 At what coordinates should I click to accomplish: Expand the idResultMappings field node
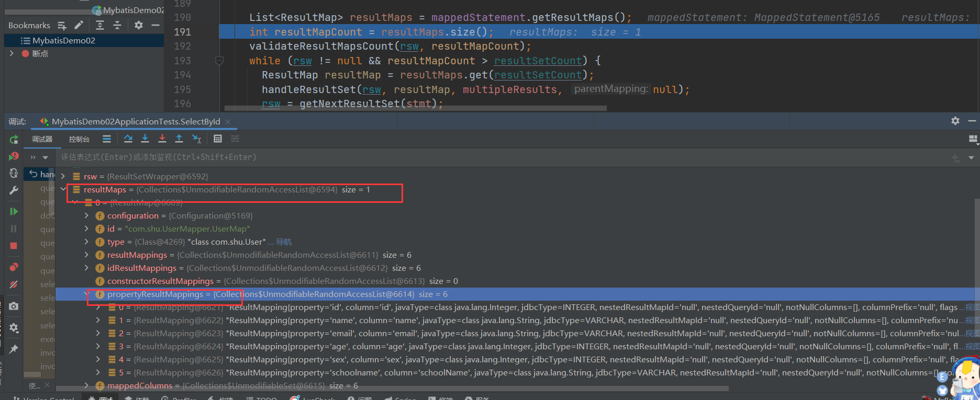pos(86,268)
